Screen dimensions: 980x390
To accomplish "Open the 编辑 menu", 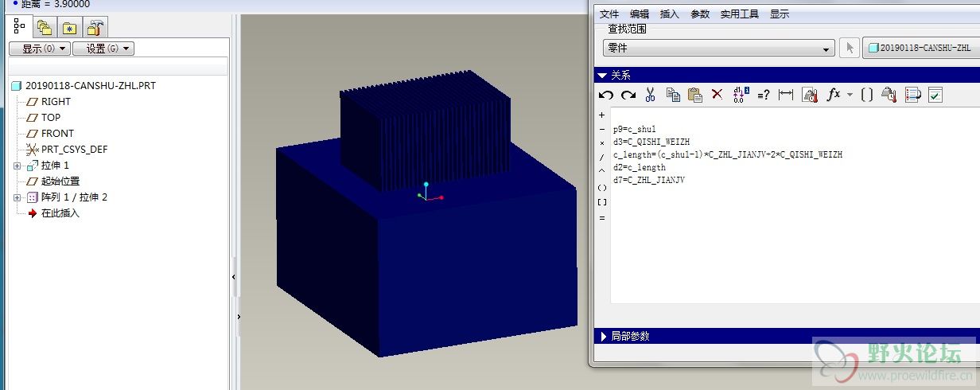I will (x=640, y=14).
